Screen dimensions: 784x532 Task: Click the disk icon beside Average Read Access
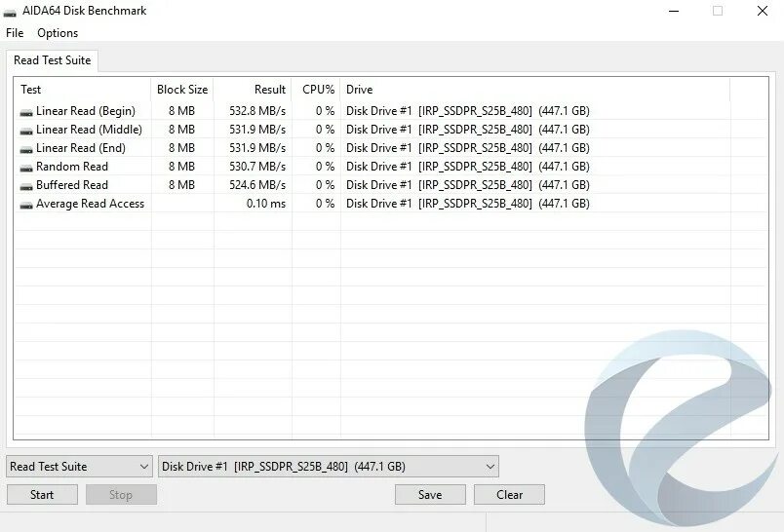coord(26,205)
